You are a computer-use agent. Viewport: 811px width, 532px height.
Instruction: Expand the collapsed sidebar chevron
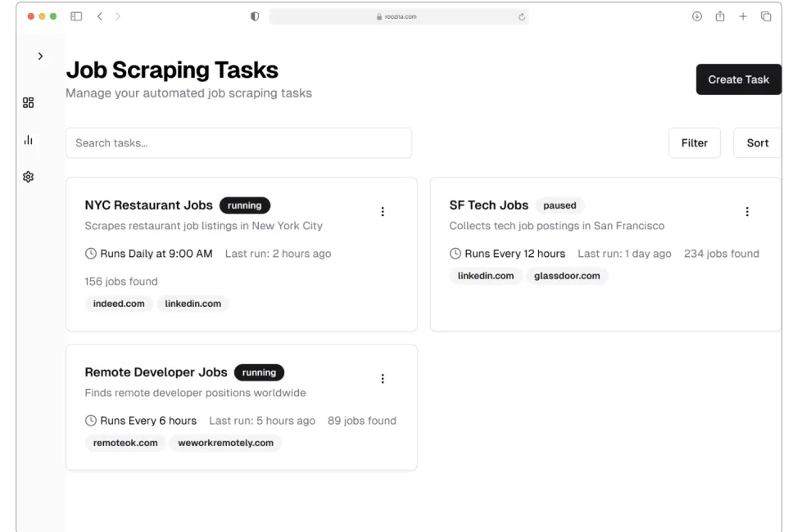click(x=40, y=56)
